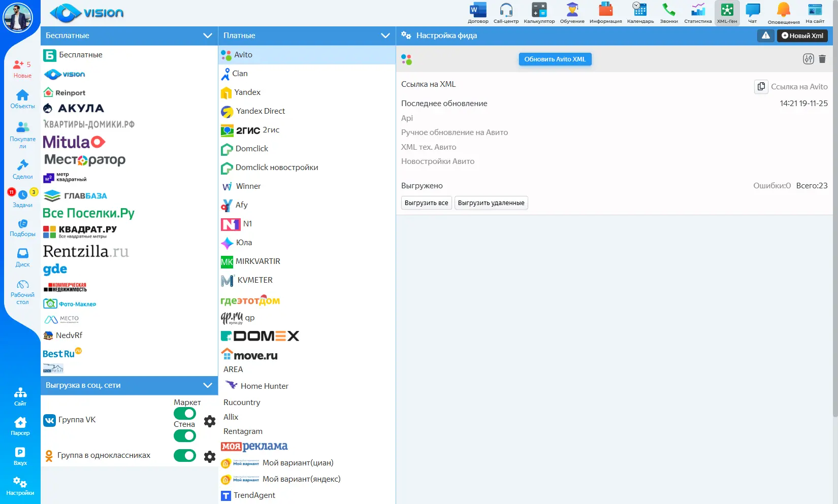Select Cian in the paid list
Screen dimensions: 838x504
pyautogui.click(x=240, y=74)
